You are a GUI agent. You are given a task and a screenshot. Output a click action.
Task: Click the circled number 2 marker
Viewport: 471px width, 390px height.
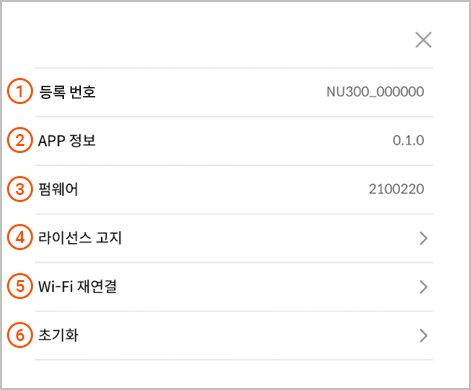20,140
